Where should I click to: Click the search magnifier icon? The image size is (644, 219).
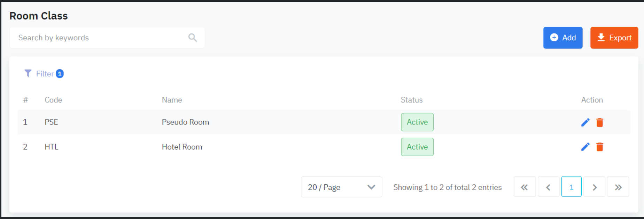(193, 38)
